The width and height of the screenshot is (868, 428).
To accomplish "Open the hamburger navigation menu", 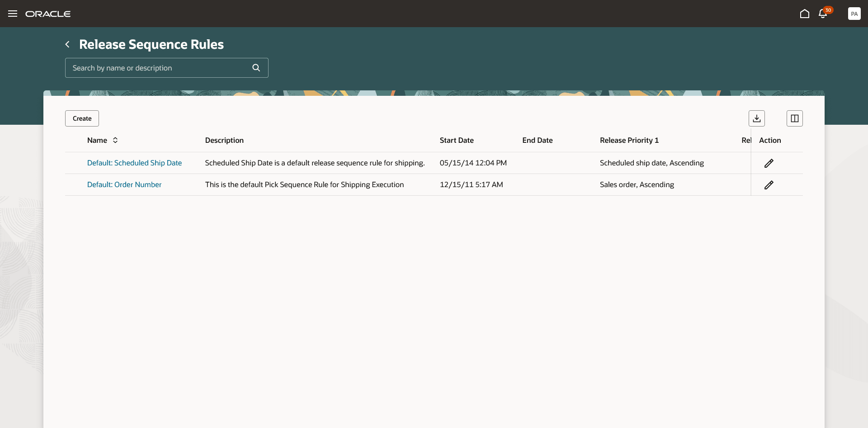I will click(13, 14).
